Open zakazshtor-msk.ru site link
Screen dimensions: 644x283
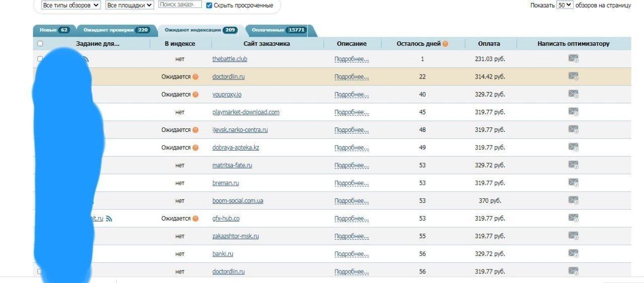click(x=235, y=236)
